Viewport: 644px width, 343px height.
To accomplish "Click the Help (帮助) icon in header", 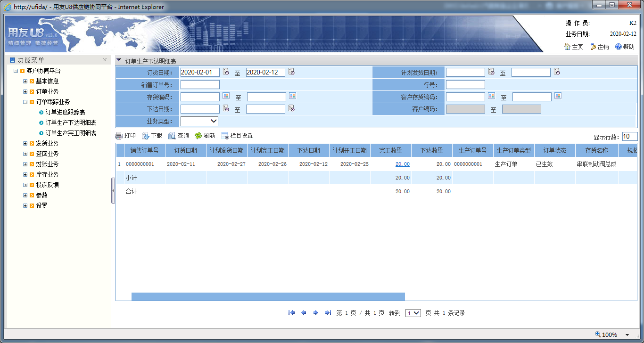I will (619, 47).
